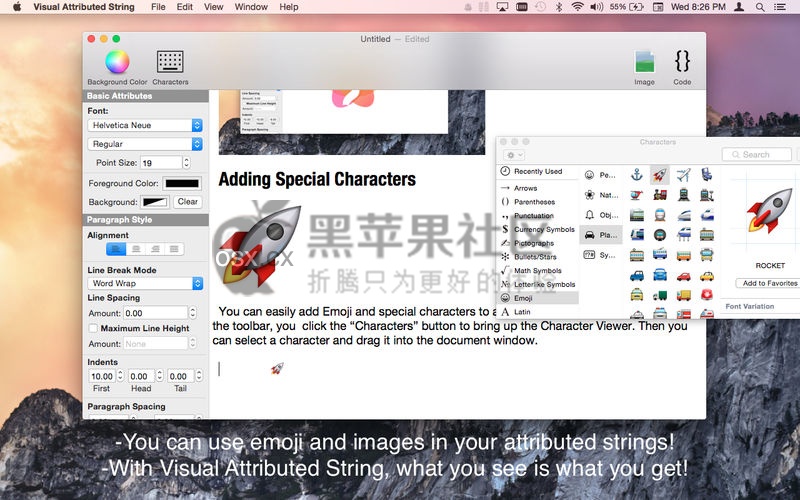Open the Word Wrap line break dropdown
Viewport: 800px width, 500px height.
coord(145,283)
